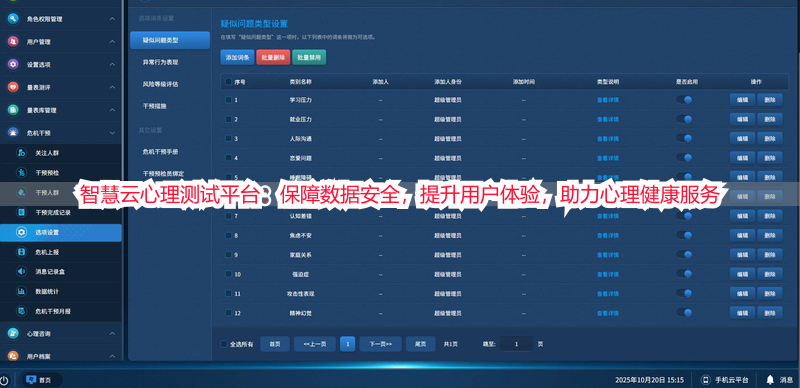Click the 选项设置 gear icon

[x=21, y=232]
